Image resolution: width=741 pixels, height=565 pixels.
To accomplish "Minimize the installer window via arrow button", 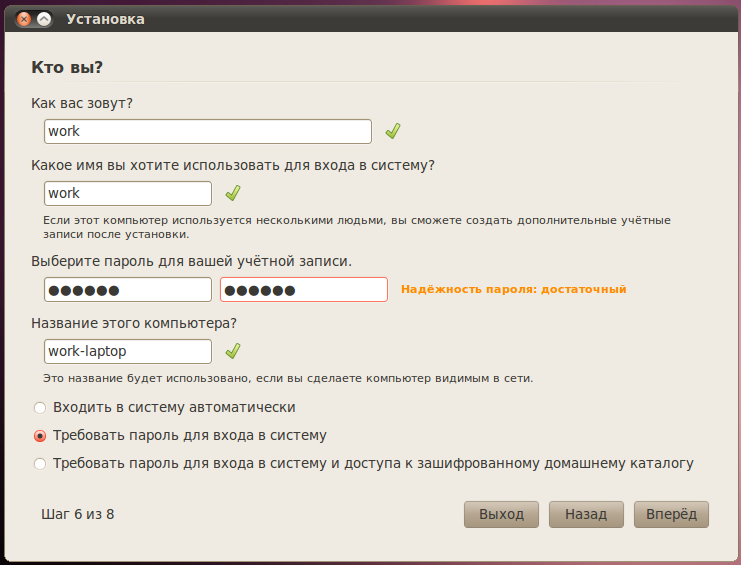I will pyautogui.click(x=44, y=19).
